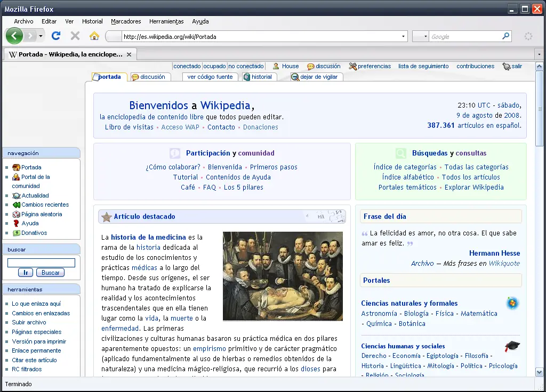Screen dimensions: 546x392
Task: Click the Home house icon in toolbar
Action: [94, 36]
